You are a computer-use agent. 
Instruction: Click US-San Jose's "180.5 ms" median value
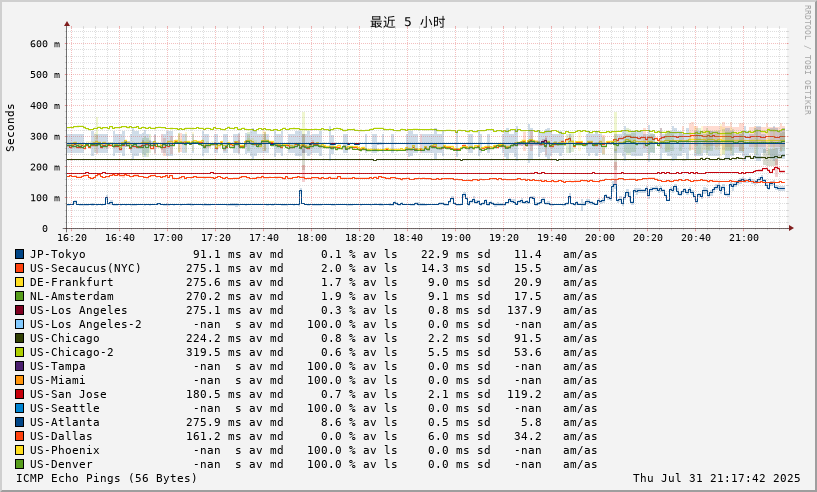click(214, 395)
